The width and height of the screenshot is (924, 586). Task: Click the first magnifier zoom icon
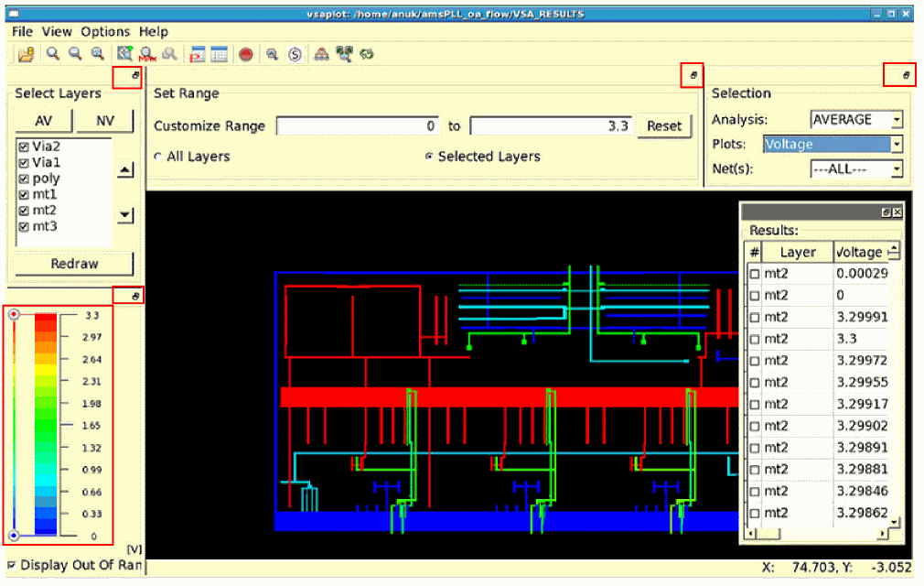(53, 55)
